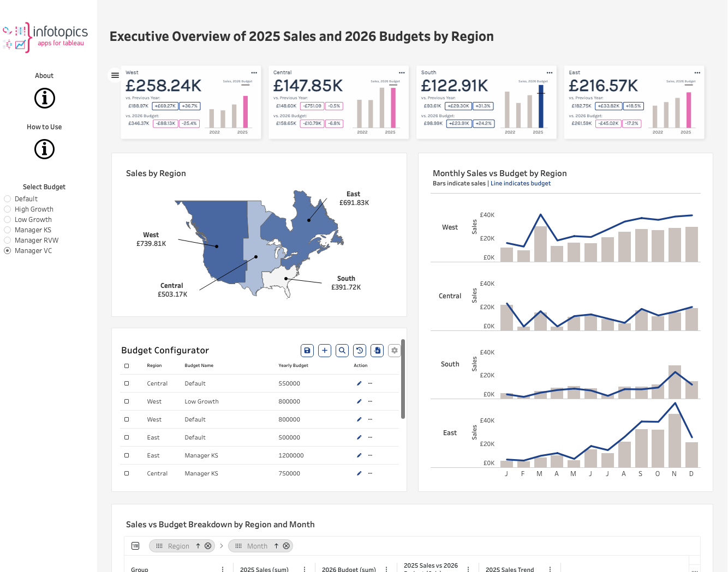Open history in Budget Configurator
The width and height of the screenshot is (728, 572).
tap(360, 351)
